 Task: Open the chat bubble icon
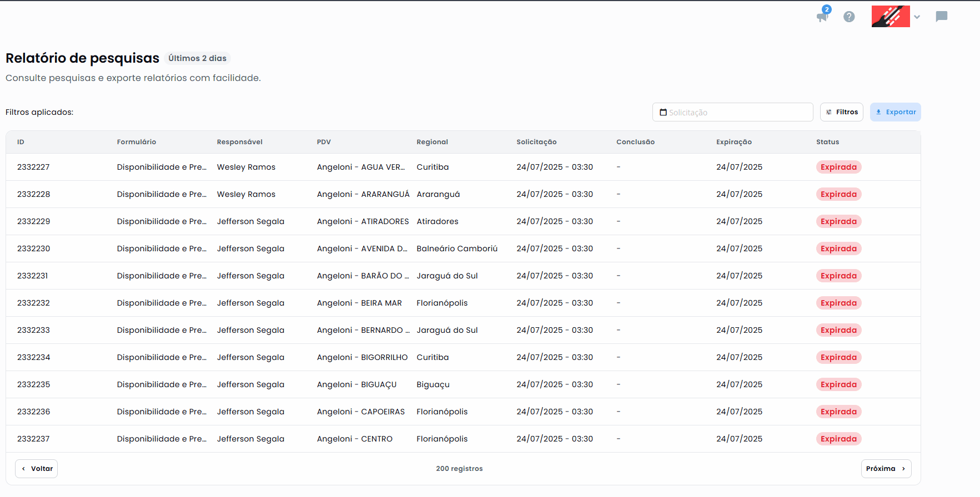(x=941, y=17)
